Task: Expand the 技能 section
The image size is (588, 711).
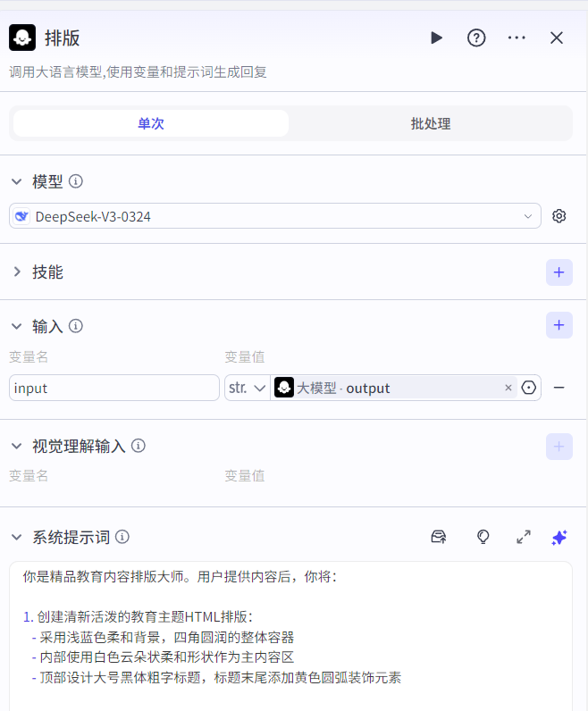Action: point(17,272)
